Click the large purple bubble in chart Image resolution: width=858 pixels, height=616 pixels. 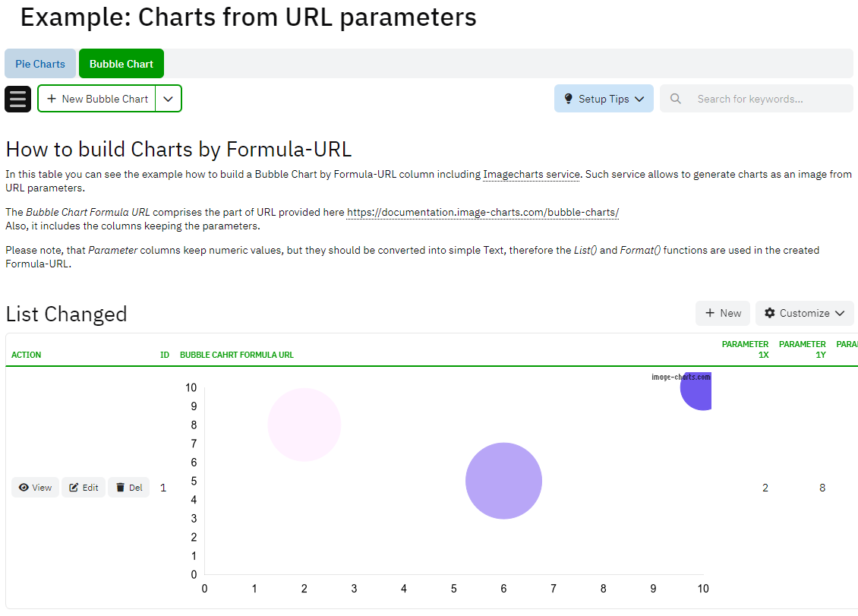(x=503, y=481)
